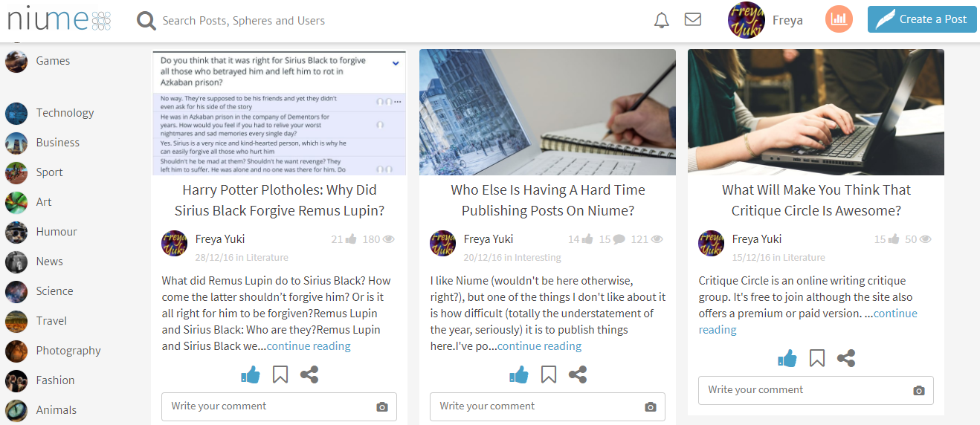The height and width of the screenshot is (425, 980).
Task: Open the News sphere icon
Action: 16,262
